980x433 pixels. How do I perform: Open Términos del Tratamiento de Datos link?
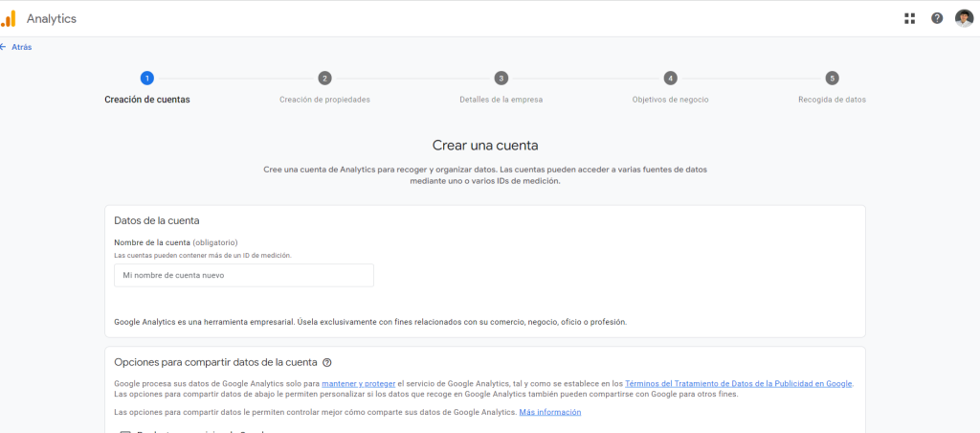[738, 384]
